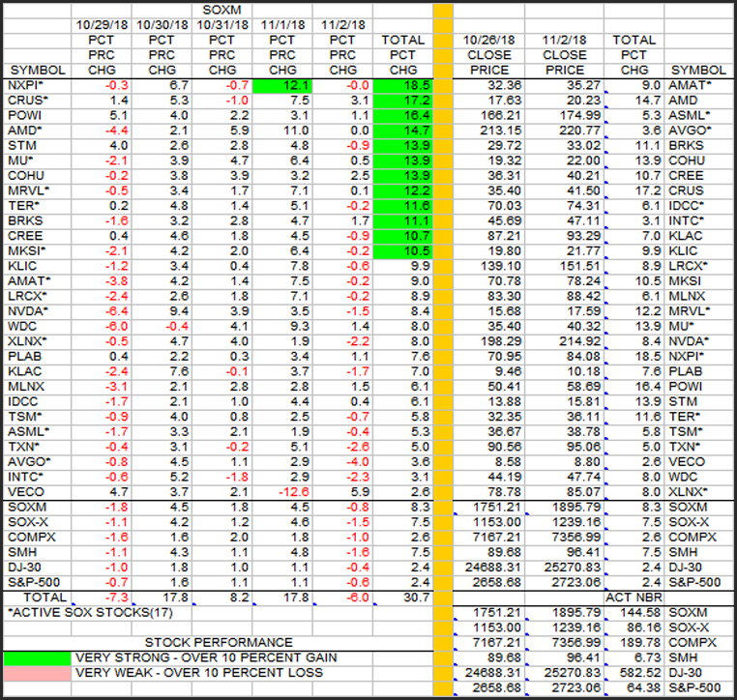
Task: Click the -12.6 value in the VECO row
Action: (x=294, y=492)
